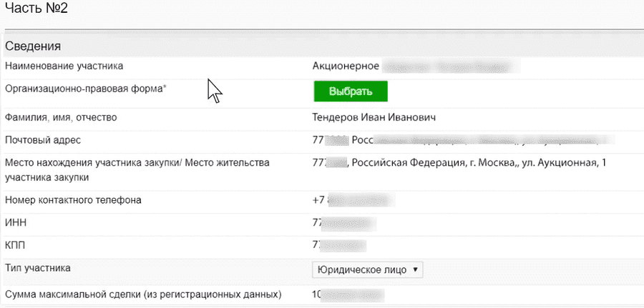Click the ИНН label

(16, 223)
